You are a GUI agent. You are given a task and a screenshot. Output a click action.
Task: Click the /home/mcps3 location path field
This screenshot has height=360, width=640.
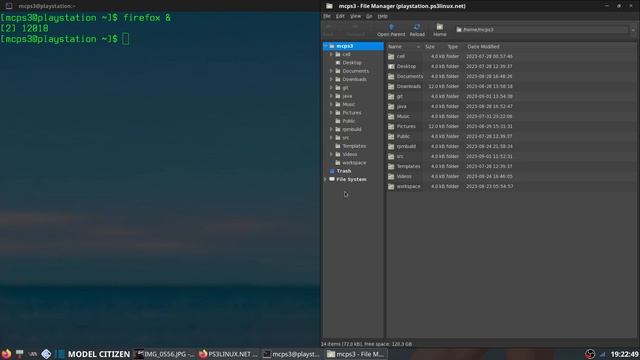(x=542, y=30)
